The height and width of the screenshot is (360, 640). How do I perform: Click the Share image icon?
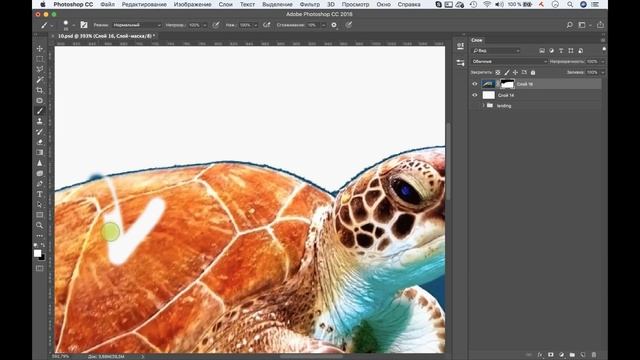600,25
